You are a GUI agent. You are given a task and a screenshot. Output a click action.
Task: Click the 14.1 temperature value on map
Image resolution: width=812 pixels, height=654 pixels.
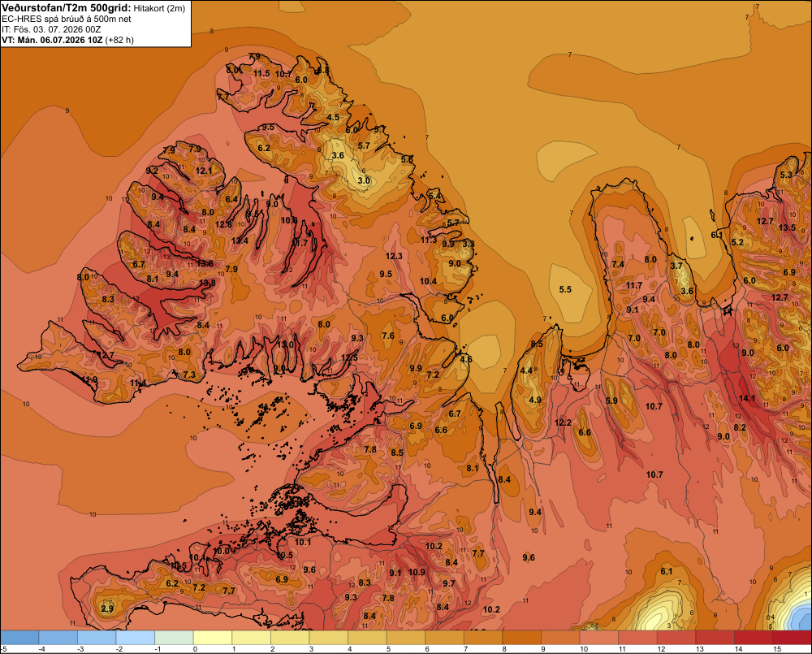(x=747, y=399)
